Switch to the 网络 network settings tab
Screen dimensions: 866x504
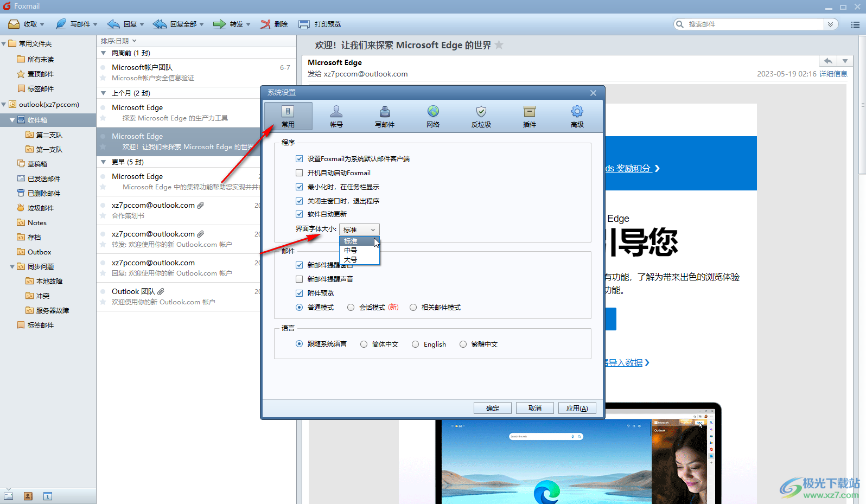click(432, 116)
